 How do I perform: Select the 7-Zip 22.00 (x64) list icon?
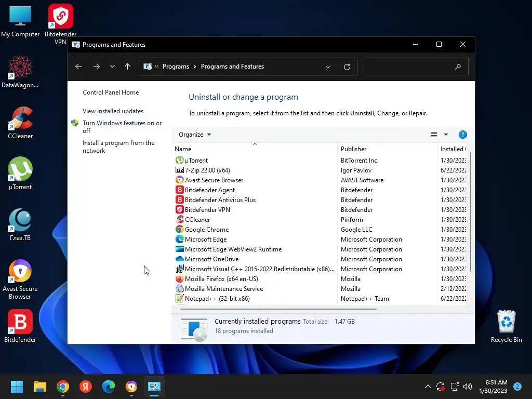coord(179,170)
